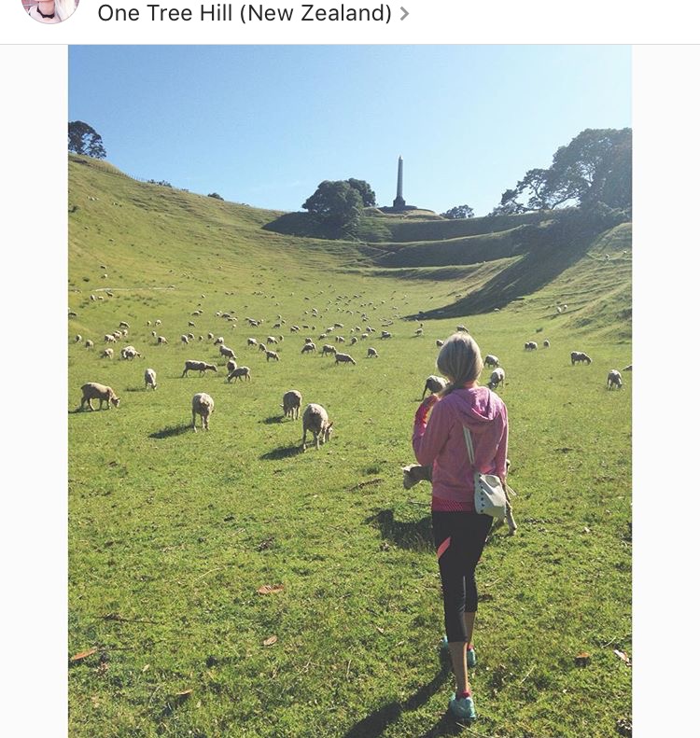Tap the sheep at far left edge
The image size is (700, 738).
coord(99,396)
